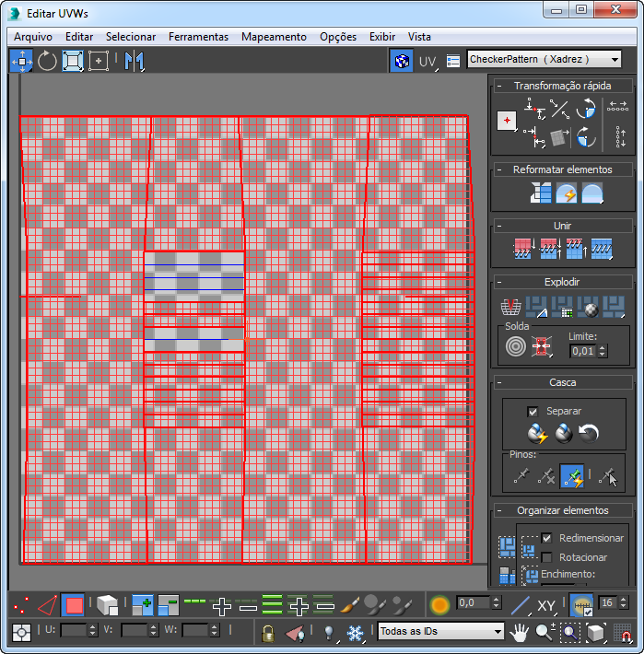Enable the Rotacionar checkbox
This screenshot has width=644, height=654.
point(546,557)
